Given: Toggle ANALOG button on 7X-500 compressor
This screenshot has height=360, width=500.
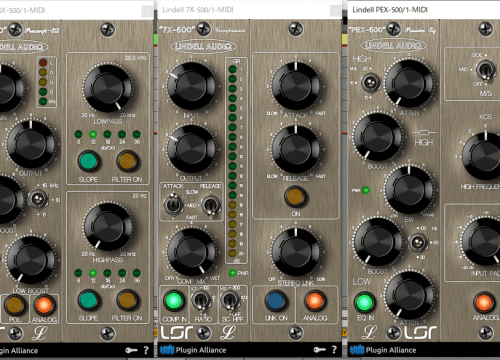Looking at the screenshot, I should tap(314, 301).
